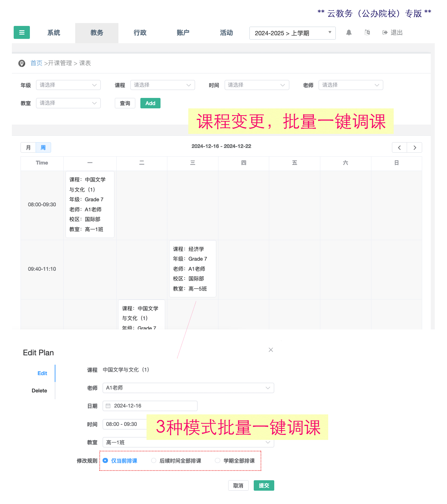This screenshot has width=447, height=504.
Task: Go to next week arrow
Action: tap(415, 148)
